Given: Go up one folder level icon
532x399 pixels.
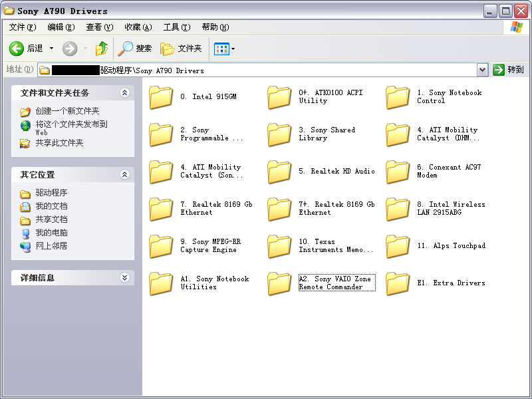Looking at the screenshot, I should pyautogui.click(x=102, y=49).
